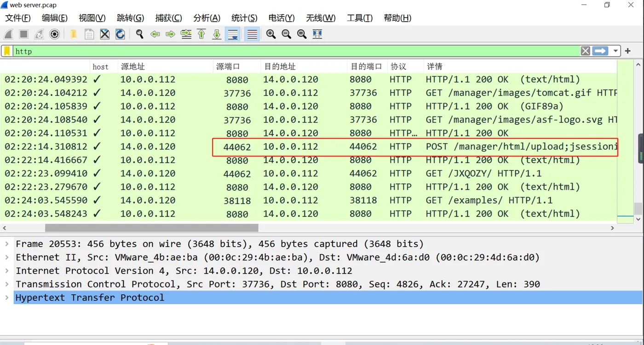This screenshot has width=644, height=345.
Task: Open the 统计(S) menu
Action: pyautogui.click(x=244, y=18)
